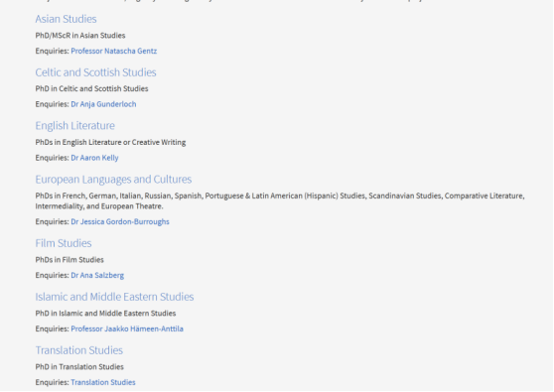Click the 'PhD in Translation Studies' description text
This screenshot has height=392, width=554.
click(x=79, y=367)
